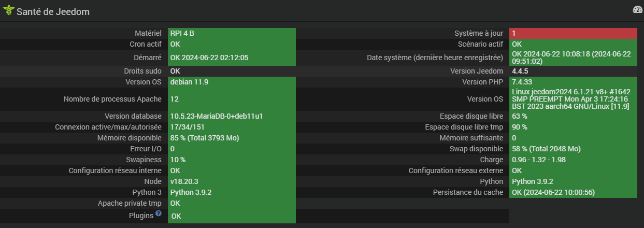This screenshot has width=644, height=228.
Task: Click the 'Cron actif' label
Action: pyautogui.click(x=146, y=44)
